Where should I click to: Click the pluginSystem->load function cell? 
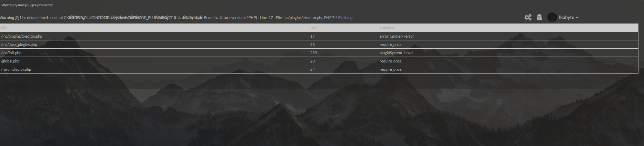pyautogui.click(x=396, y=53)
